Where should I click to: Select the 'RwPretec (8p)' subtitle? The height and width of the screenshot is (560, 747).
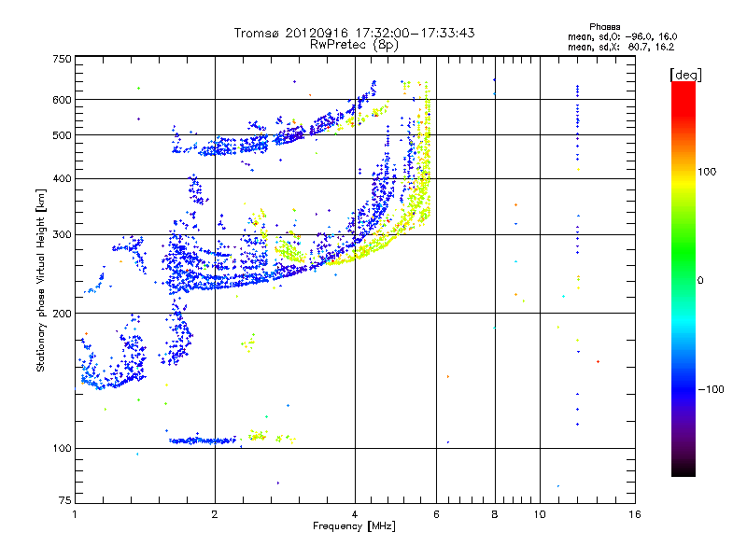[x=354, y=45]
